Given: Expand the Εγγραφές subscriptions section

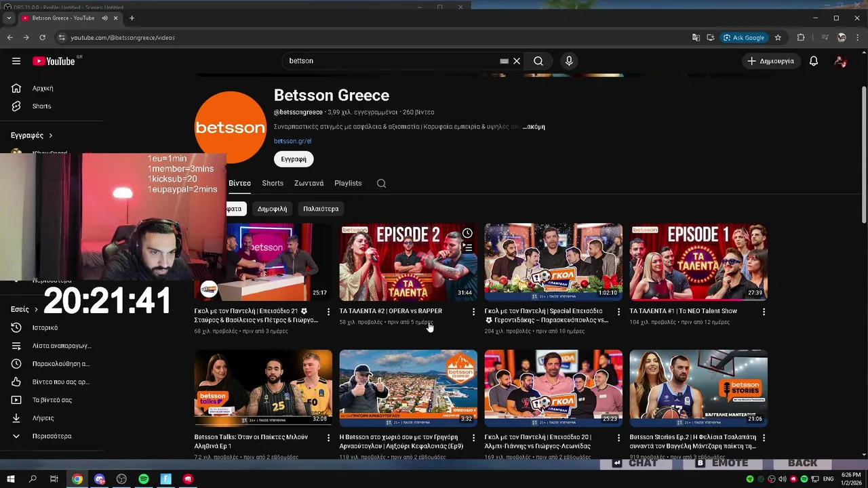Looking at the screenshot, I should 31,136.
